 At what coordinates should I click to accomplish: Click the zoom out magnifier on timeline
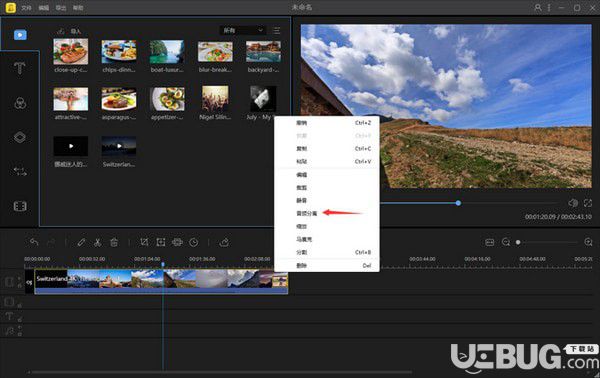pyautogui.click(x=506, y=242)
